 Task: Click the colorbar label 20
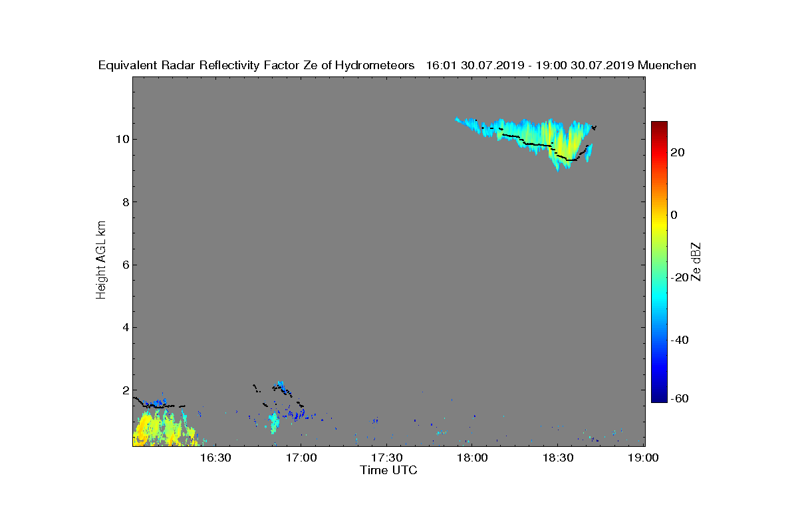point(678,152)
